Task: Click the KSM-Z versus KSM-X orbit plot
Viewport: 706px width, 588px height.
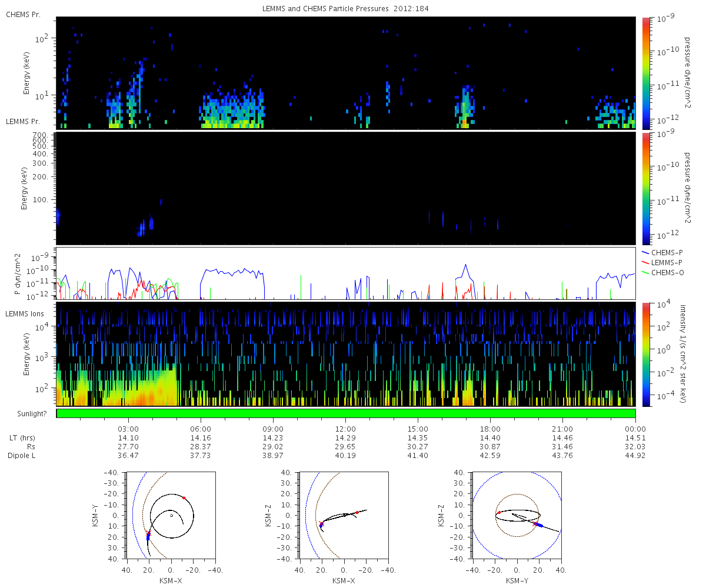Action: [344, 515]
